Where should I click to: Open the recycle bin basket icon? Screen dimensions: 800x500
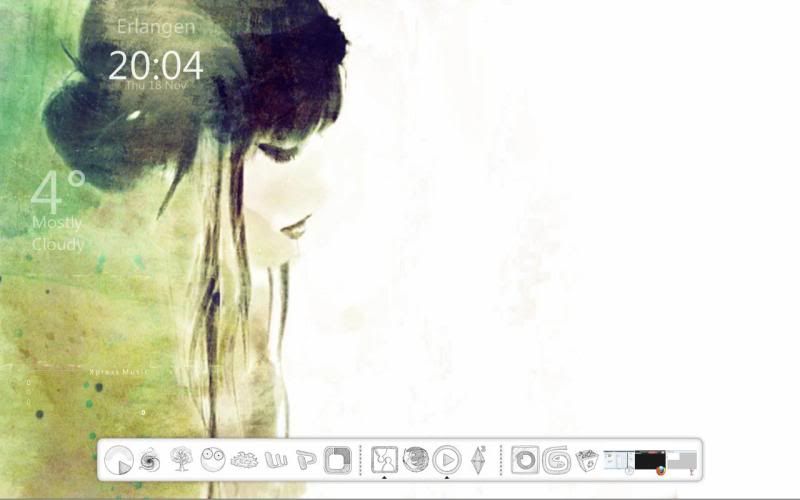[587, 460]
